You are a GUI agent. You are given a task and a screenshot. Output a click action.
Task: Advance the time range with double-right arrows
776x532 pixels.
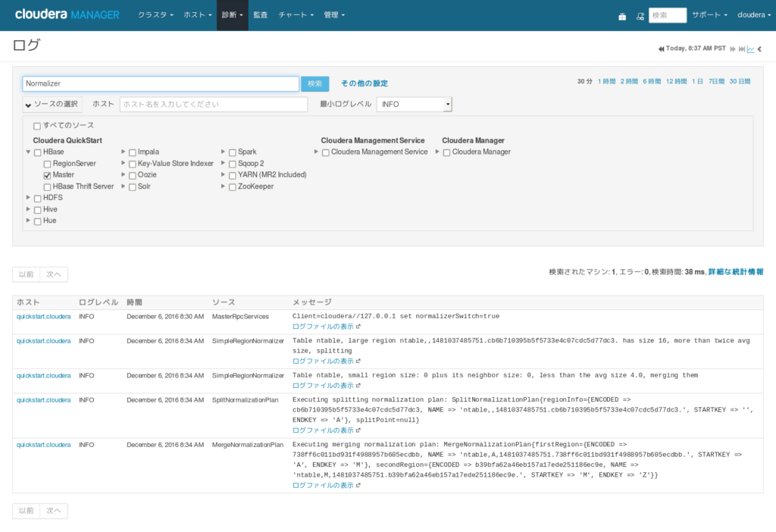point(733,49)
